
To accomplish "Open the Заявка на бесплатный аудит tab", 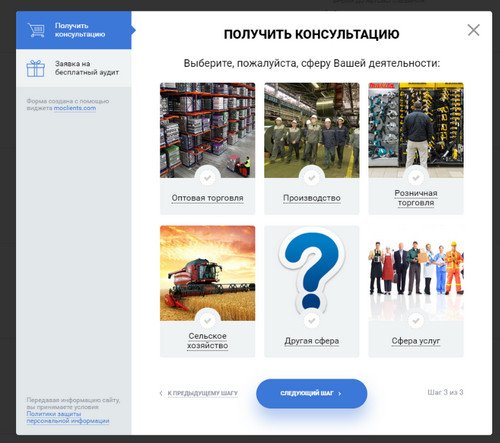I will pos(74,68).
